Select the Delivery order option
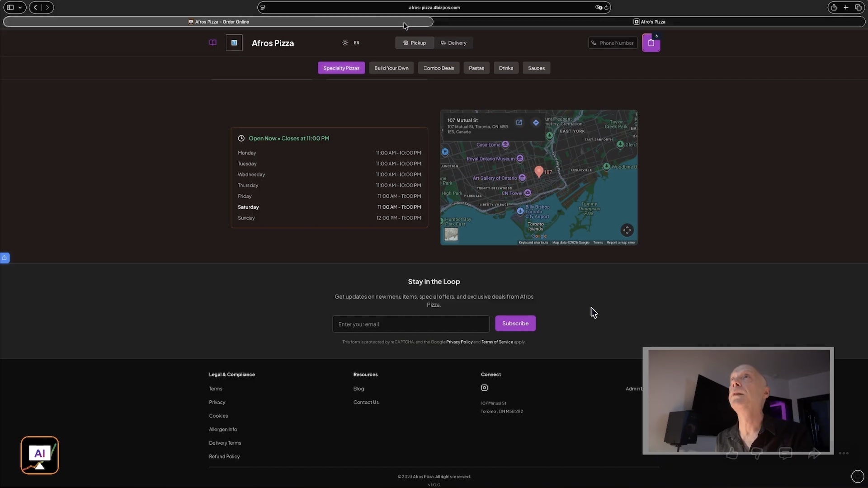Image resolution: width=868 pixels, height=488 pixels. (453, 43)
